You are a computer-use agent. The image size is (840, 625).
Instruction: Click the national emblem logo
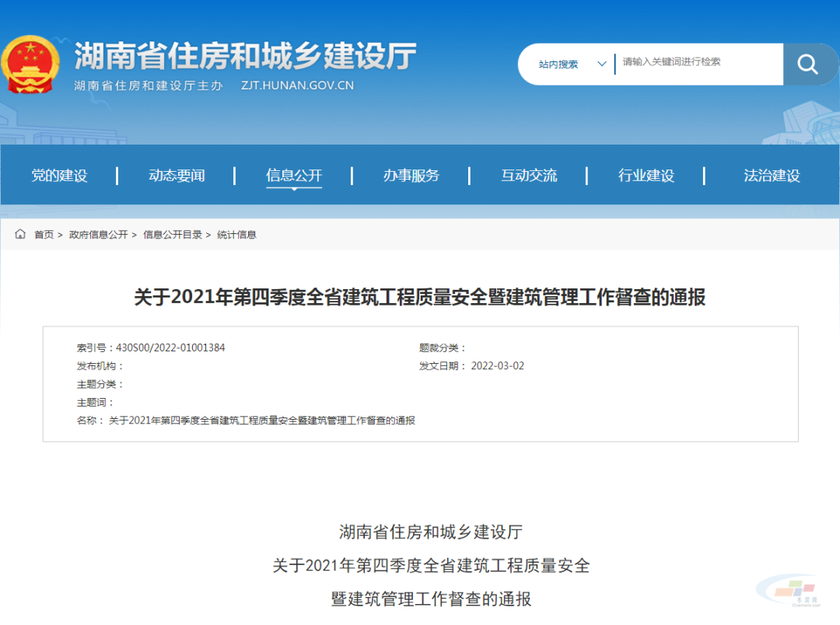point(31,61)
